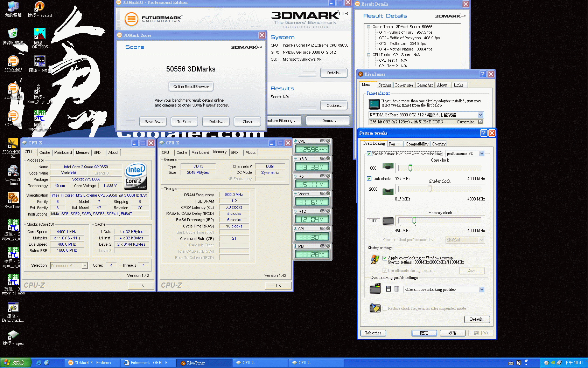Close the CPU fan RPM monitor widget
This screenshot has width=588, height=368.
click(328, 141)
